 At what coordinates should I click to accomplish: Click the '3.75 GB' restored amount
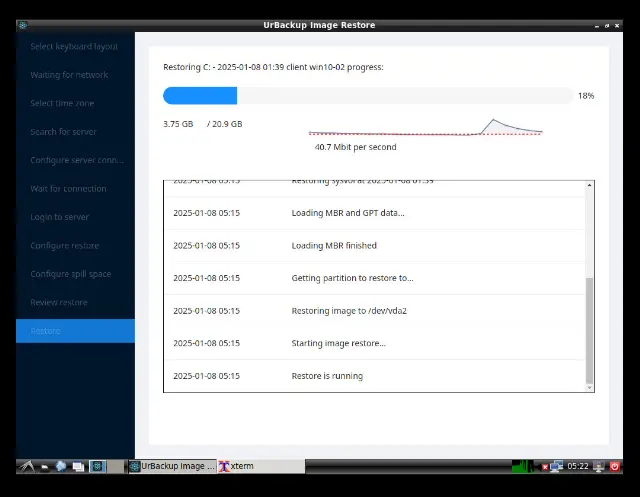tap(178, 124)
